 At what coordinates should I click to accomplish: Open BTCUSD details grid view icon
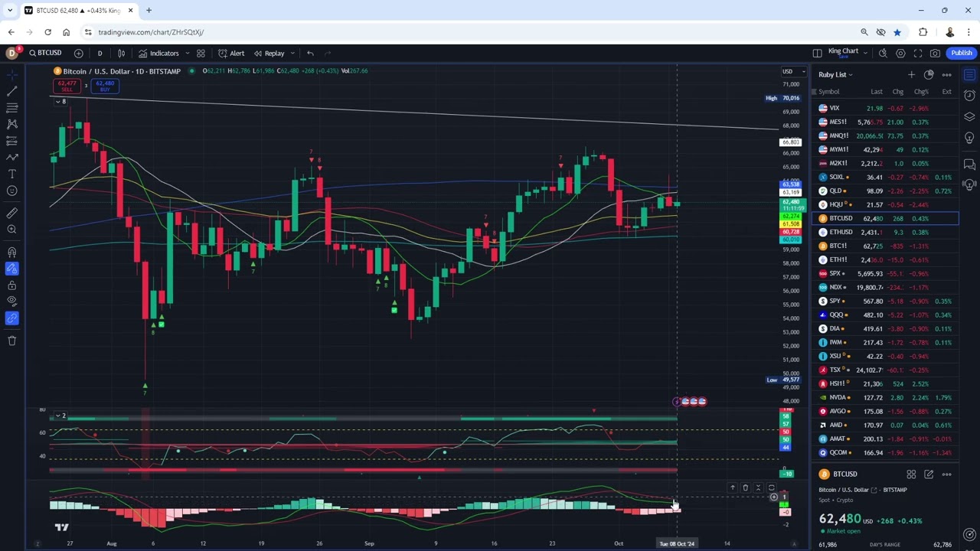coord(911,474)
